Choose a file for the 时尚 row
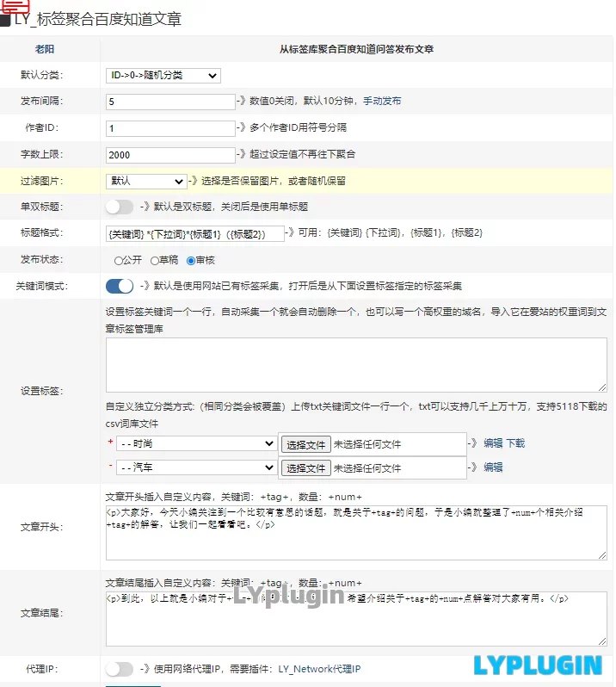The image size is (616, 687). (305, 445)
